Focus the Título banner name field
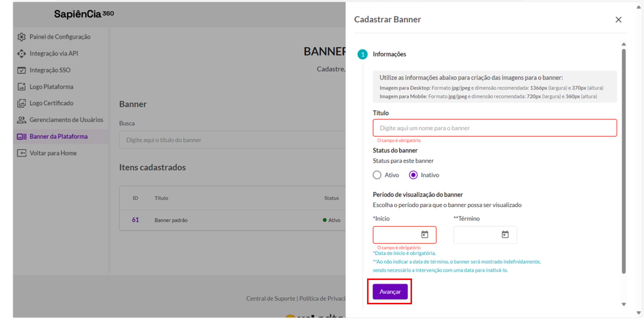This screenshot has width=644, height=333. point(495,128)
